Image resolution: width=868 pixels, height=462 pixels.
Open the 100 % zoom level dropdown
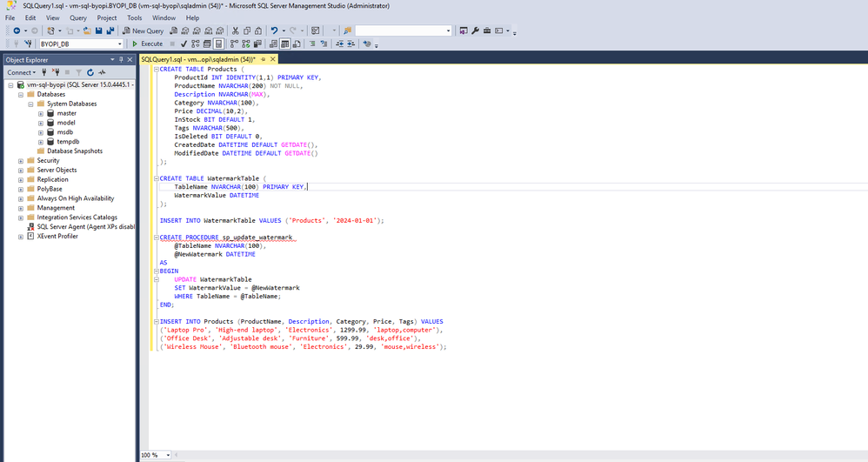pyautogui.click(x=168, y=455)
